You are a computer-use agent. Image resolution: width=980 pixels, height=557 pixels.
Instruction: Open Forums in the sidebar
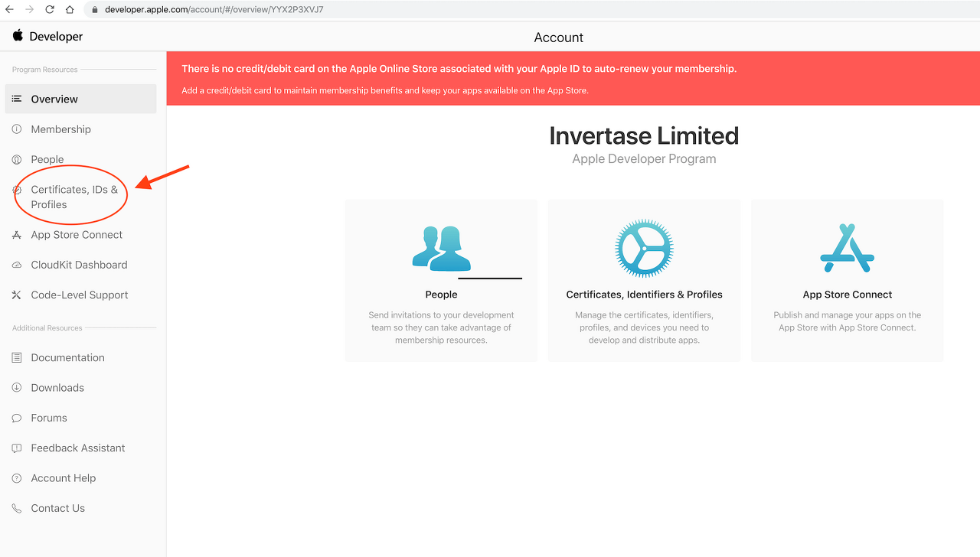49,418
